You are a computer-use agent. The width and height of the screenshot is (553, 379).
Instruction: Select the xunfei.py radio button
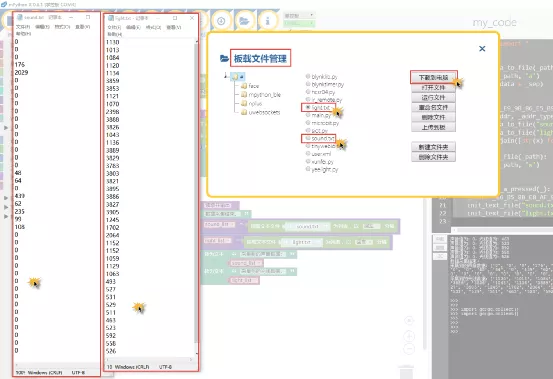[308, 161]
